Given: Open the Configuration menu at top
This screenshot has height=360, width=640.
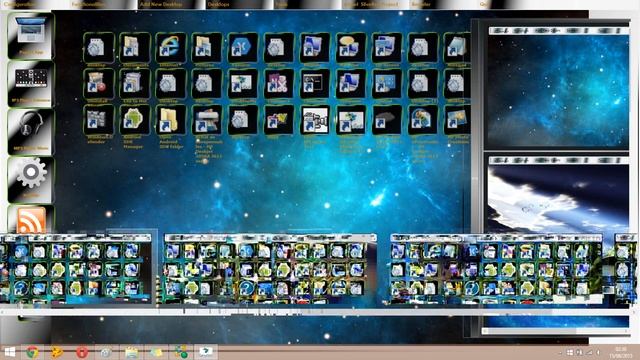Looking at the screenshot, I should click(20, 4).
